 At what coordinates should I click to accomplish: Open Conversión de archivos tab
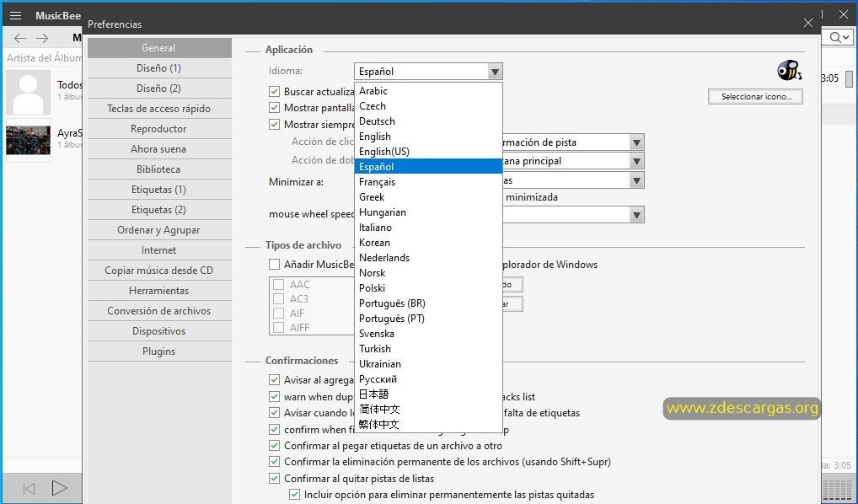159,311
